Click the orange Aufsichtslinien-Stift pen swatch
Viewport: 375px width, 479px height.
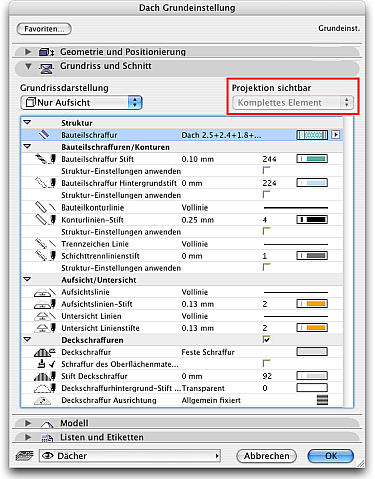312,304
